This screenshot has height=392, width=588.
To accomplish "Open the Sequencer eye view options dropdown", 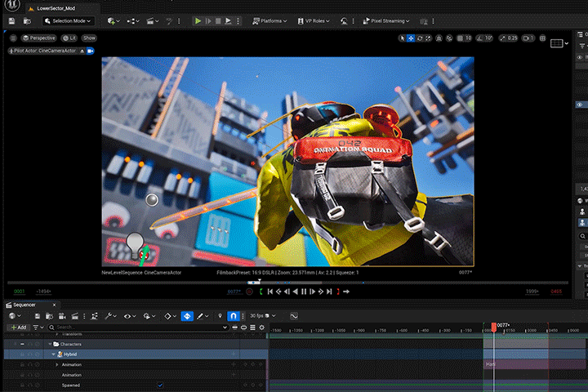I will pos(130,316).
